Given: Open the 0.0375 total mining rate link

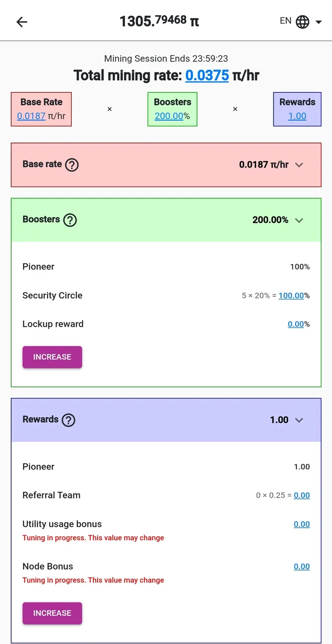Looking at the screenshot, I should (207, 75).
